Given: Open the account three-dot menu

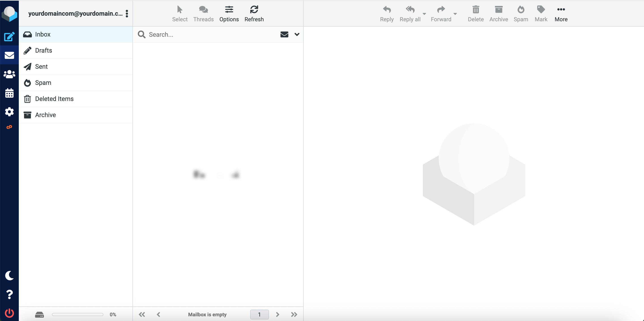Looking at the screenshot, I should tap(127, 13).
